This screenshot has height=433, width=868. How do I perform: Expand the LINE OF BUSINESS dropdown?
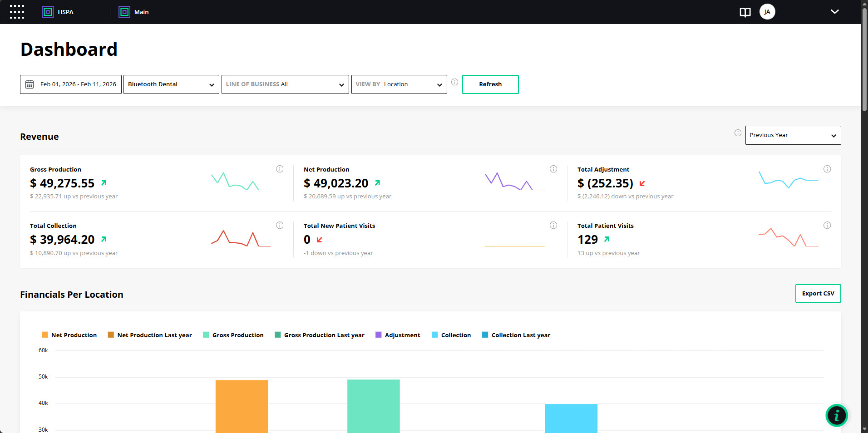click(x=285, y=84)
